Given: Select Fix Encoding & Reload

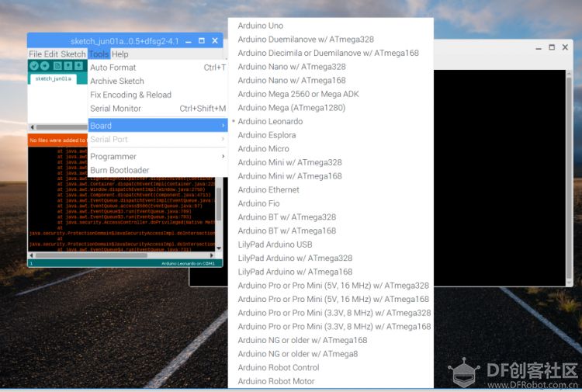Looking at the screenshot, I should coord(158,95).
